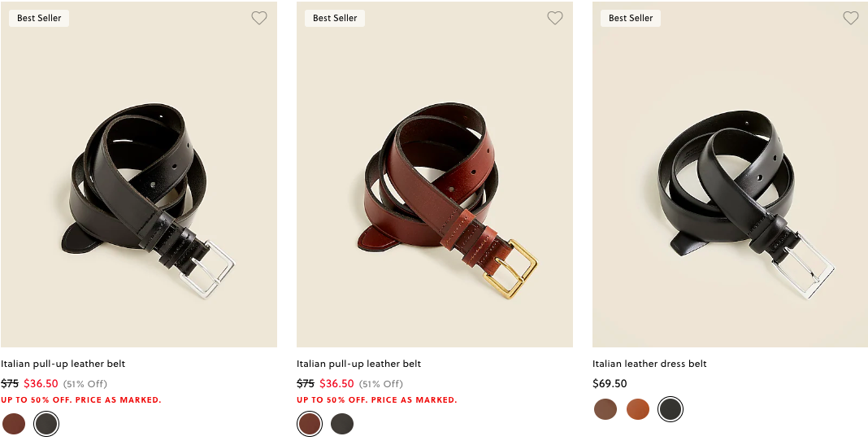Choose the orange tan swatch for dress belt
This screenshot has height=445, width=868.
coord(638,409)
